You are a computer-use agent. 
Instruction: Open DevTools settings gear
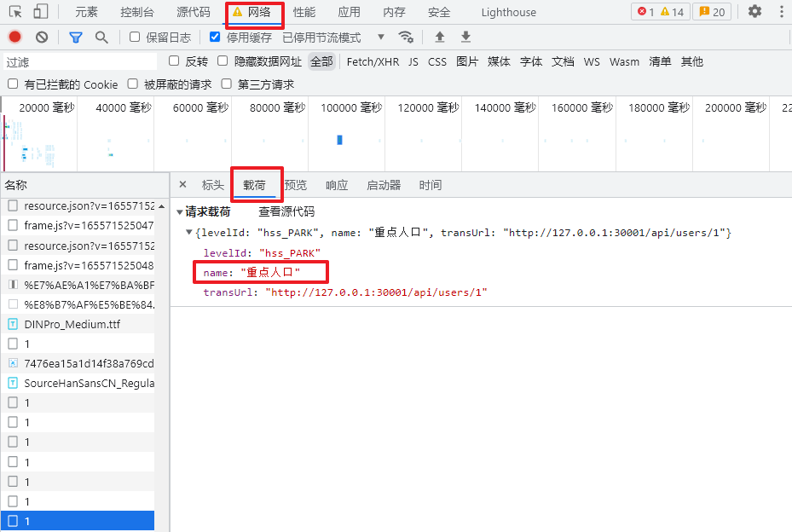coord(754,12)
